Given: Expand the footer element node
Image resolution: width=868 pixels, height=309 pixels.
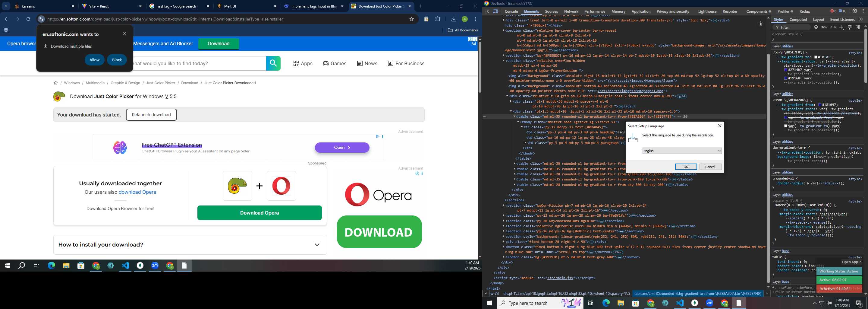Looking at the screenshot, I should pos(503,257).
